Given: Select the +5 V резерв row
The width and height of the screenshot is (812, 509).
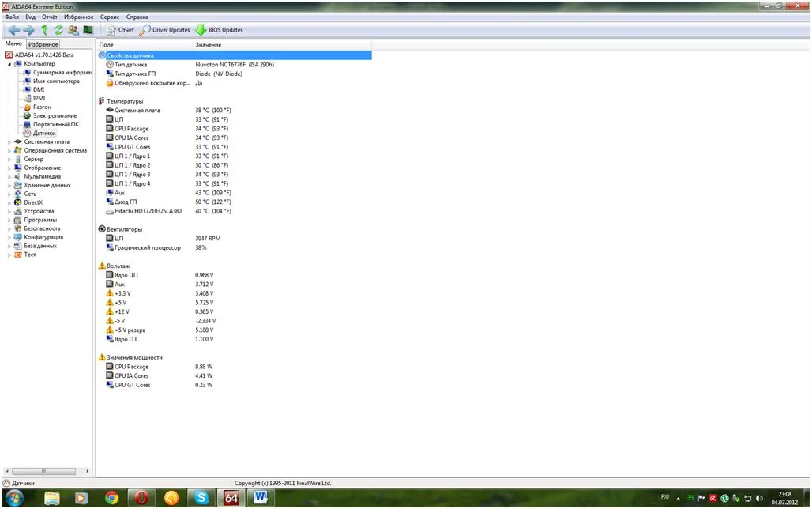Looking at the screenshot, I should click(235, 330).
